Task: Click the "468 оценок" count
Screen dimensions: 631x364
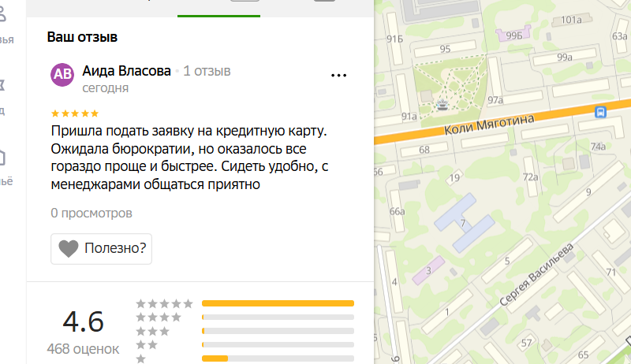Action: tap(83, 349)
